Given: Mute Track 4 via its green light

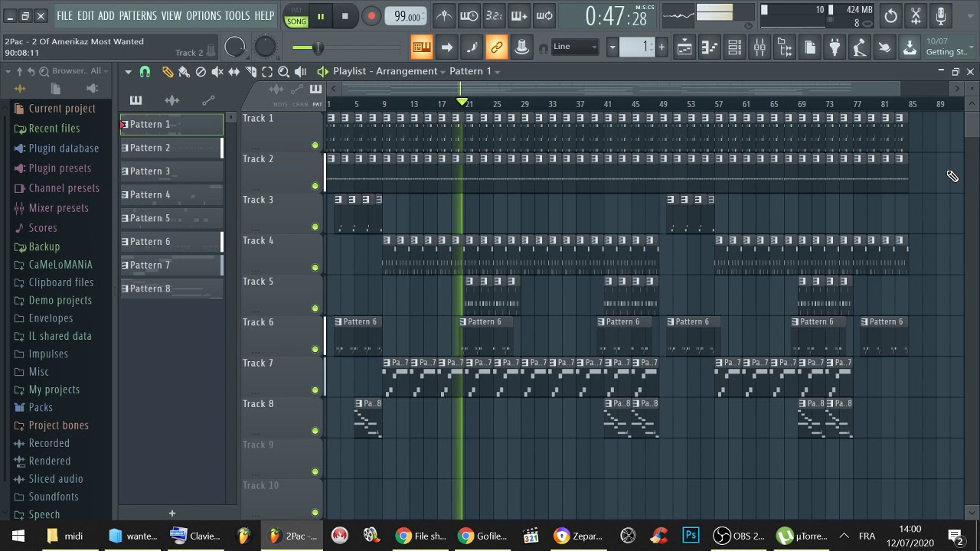Looking at the screenshot, I should click(x=315, y=268).
